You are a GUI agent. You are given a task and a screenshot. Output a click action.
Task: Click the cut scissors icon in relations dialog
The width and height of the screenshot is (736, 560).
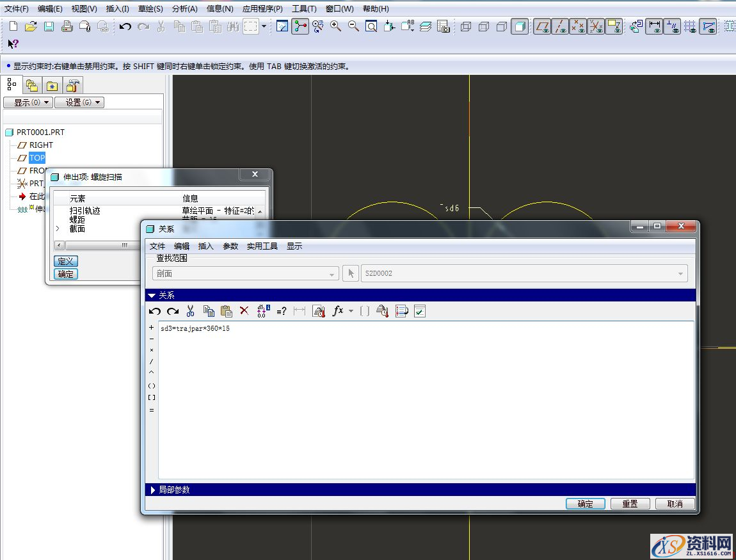[x=190, y=311]
